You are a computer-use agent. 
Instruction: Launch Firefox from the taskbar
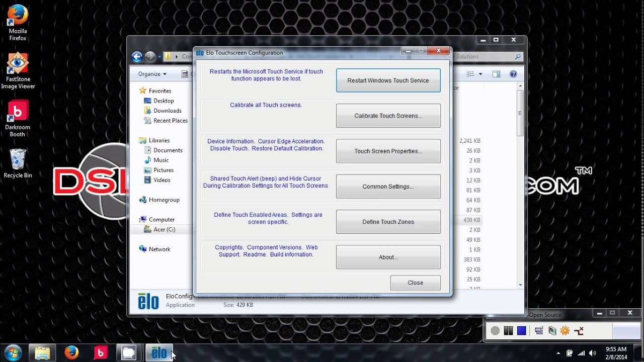pos(71,353)
